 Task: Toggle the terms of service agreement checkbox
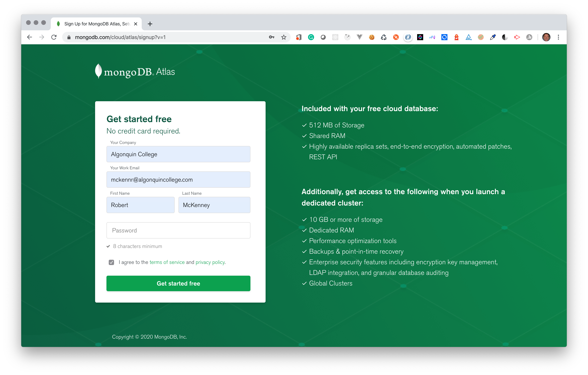pyautogui.click(x=111, y=262)
